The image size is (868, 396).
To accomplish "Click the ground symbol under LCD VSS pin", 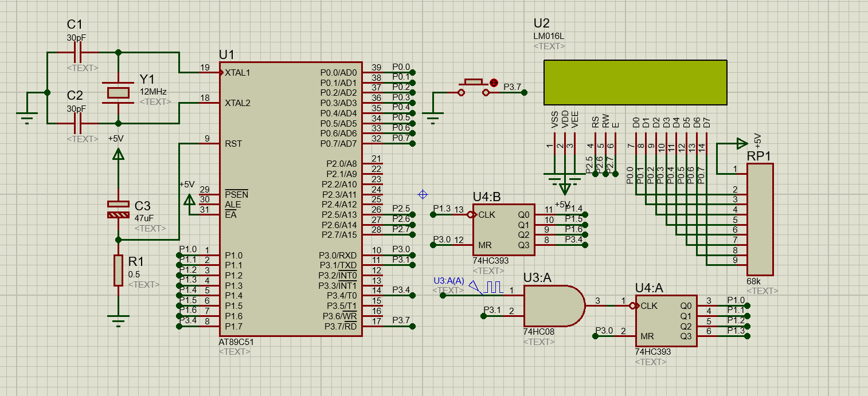I will point(555,179).
